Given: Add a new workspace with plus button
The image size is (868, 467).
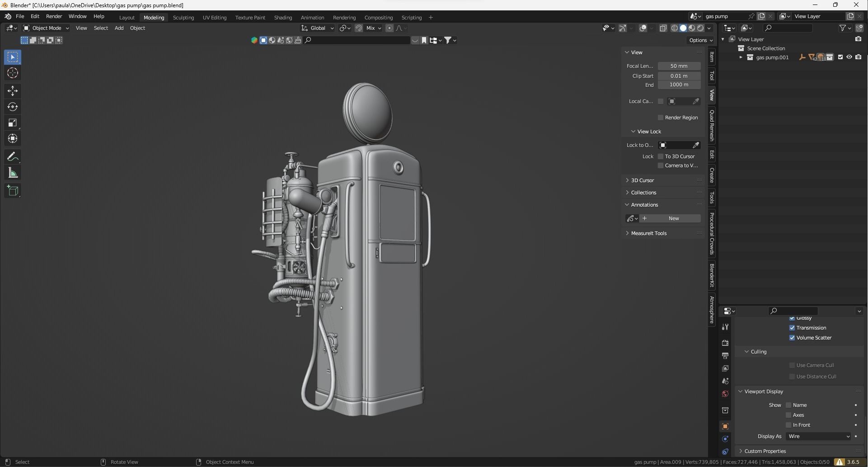Looking at the screenshot, I should click(x=431, y=18).
